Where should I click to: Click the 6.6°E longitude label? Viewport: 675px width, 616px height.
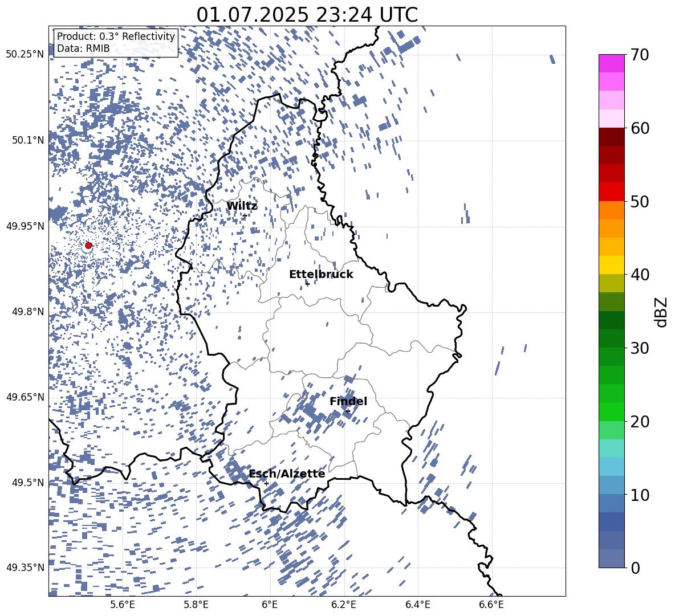[491, 605]
